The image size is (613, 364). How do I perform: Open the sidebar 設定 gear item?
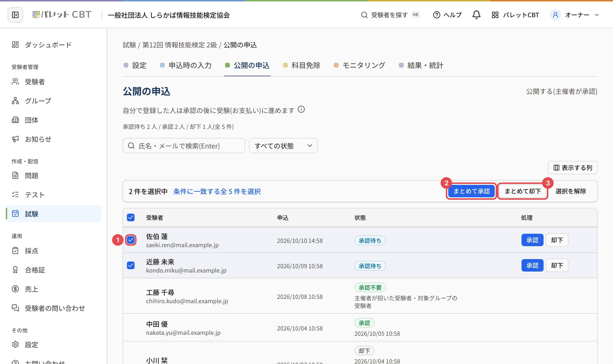53,345
